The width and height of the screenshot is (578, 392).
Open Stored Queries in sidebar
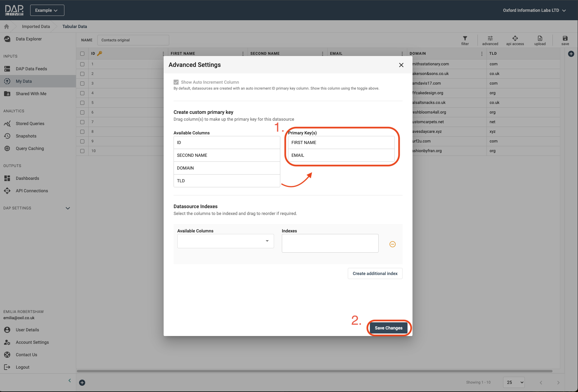(30, 124)
